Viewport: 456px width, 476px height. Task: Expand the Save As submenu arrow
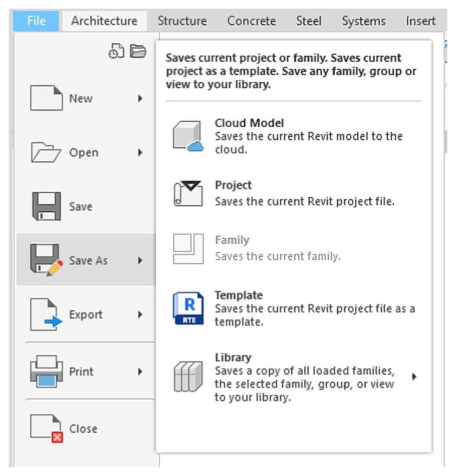(x=140, y=260)
